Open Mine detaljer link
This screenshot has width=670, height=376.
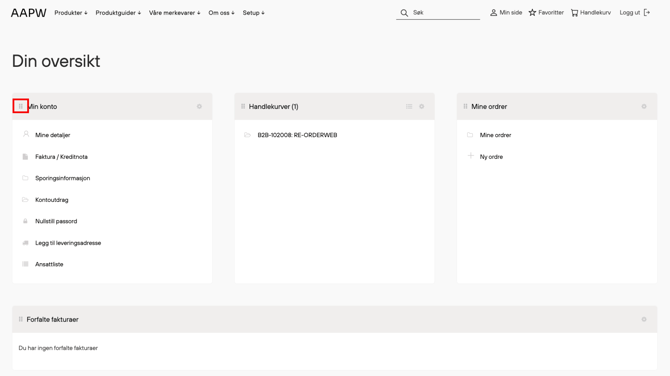point(53,135)
